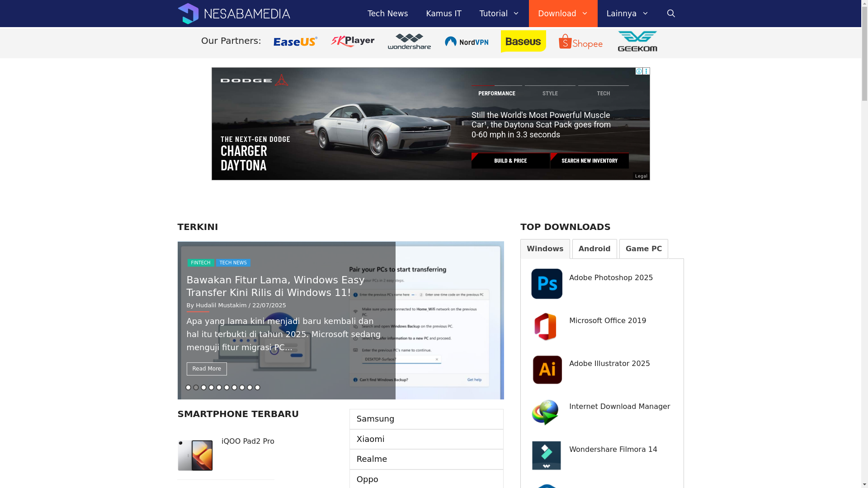Select the Tech tab in Dodge ad

pyautogui.click(x=603, y=93)
